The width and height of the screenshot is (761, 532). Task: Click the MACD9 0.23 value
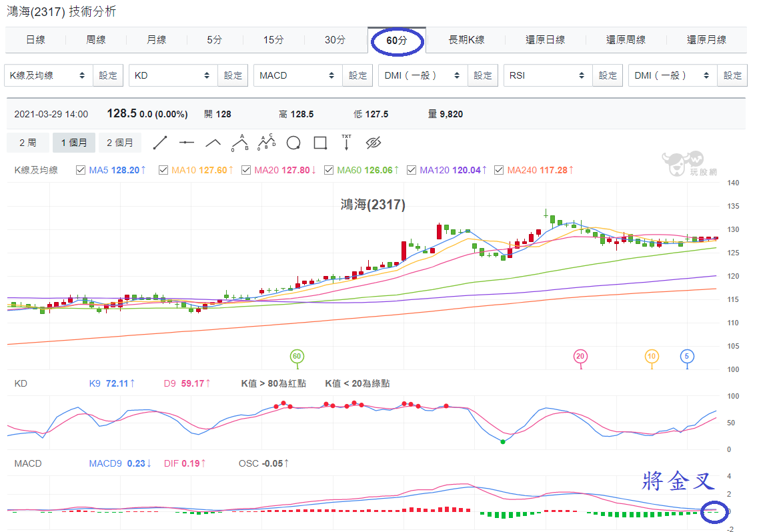120,463
